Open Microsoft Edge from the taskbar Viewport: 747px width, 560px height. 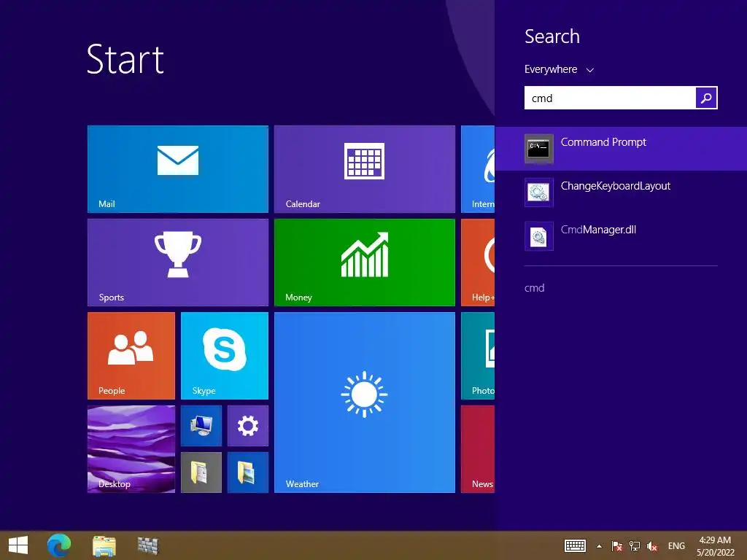click(x=59, y=545)
